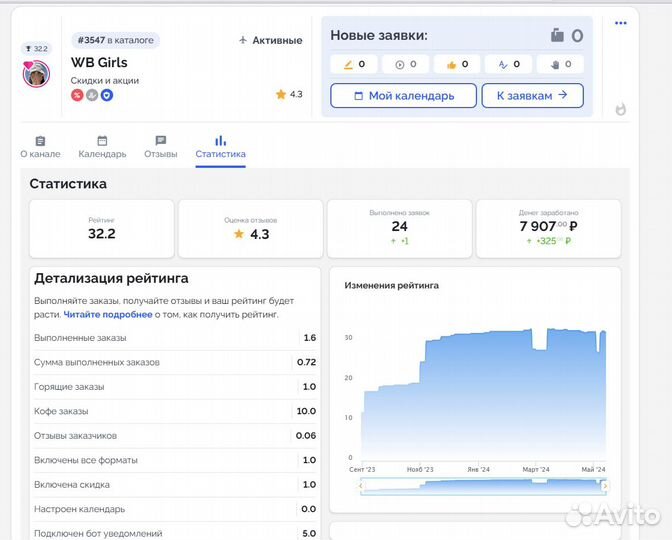Click the star rating 4.3 in header
The width and height of the screenshot is (672, 540).
click(x=289, y=94)
